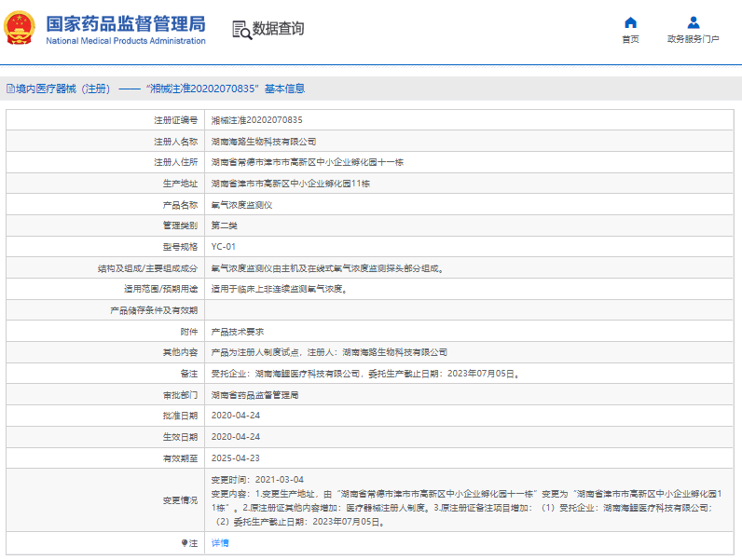Click the 产品储存条件及有效期 label
This screenshot has height=560, width=742.
pyautogui.click(x=154, y=310)
